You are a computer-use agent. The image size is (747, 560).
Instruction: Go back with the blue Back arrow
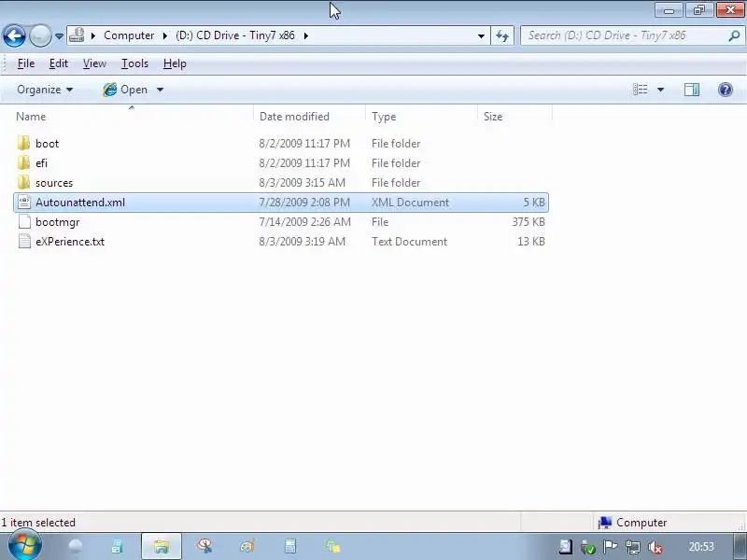pos(14,35)
